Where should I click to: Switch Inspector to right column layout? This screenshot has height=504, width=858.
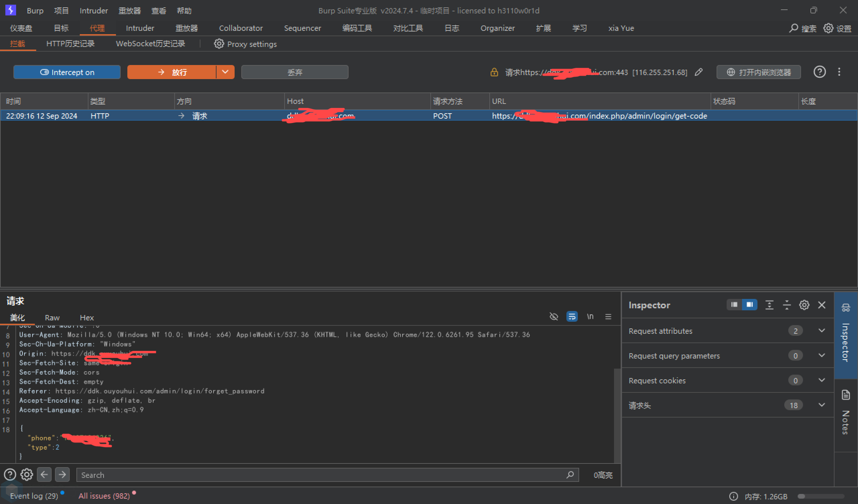[x=750, y=304]
